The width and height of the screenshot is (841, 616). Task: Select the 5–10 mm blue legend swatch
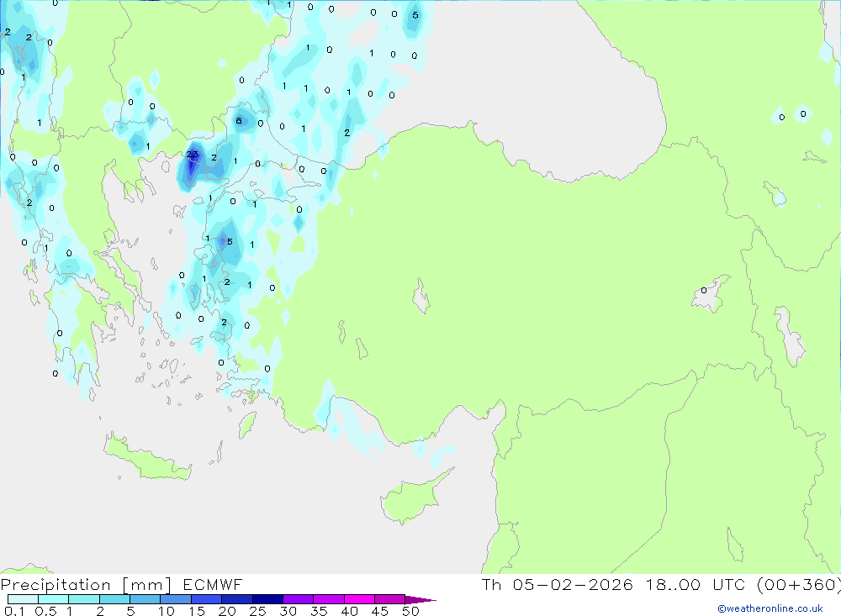point(145,599)
